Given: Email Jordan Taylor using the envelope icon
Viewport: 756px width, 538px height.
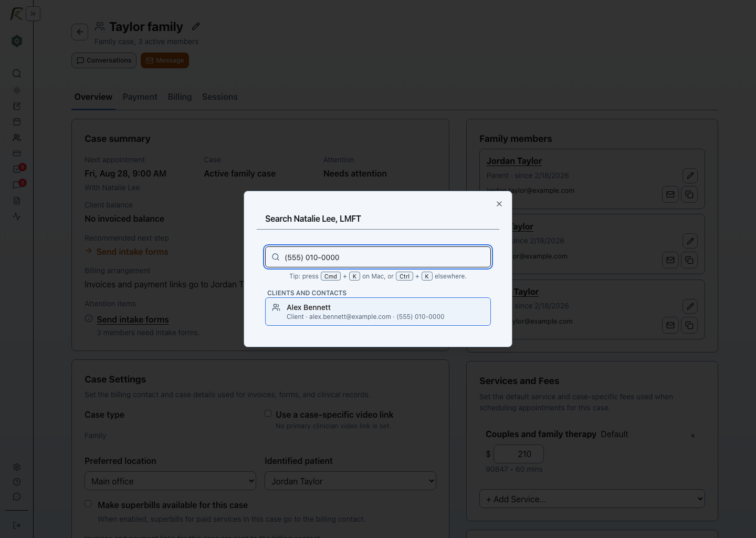Looking at the screenshot, I should [670, 194].
